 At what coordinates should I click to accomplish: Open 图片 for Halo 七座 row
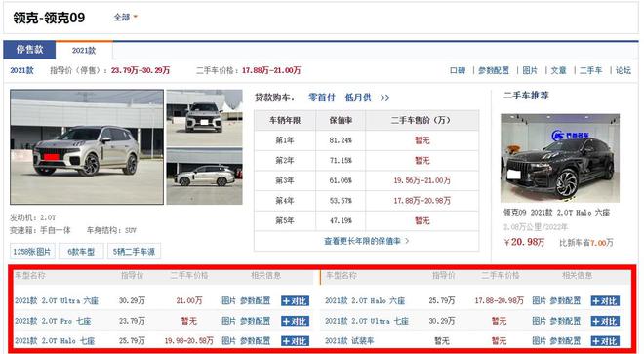coord(228,341)
